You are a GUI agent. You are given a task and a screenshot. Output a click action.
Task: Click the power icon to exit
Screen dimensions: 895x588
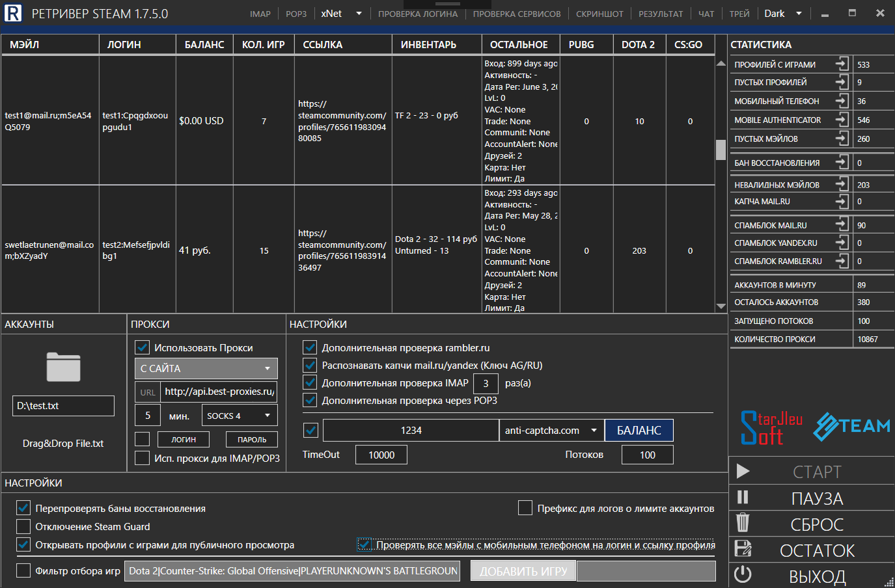(743, 575)
